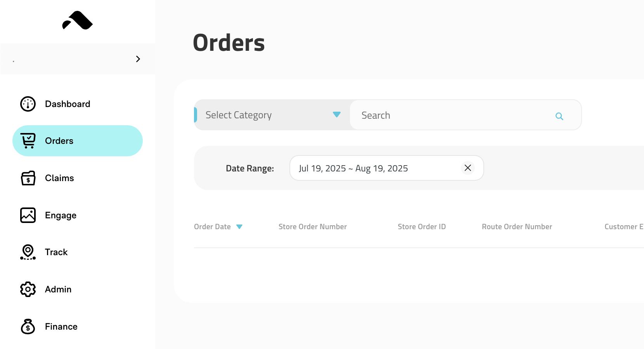Switch to the Engage section
The width and height of the screenshot is (644, 349).
60,215
